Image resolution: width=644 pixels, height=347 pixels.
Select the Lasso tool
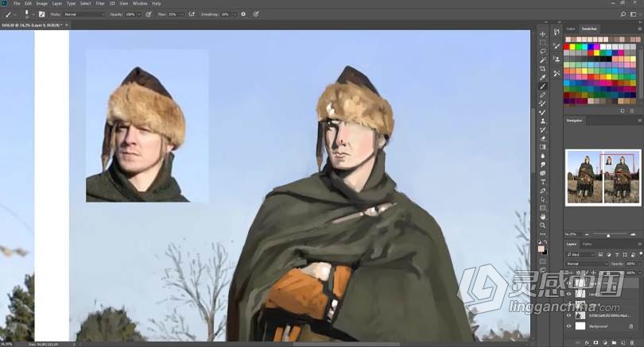pos(542,52)
